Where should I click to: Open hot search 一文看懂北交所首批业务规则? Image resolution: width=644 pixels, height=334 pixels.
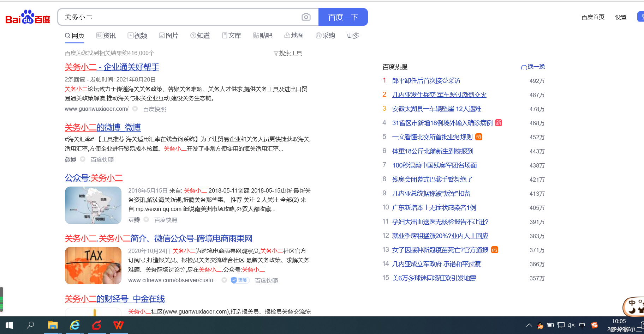click(433, 137)
